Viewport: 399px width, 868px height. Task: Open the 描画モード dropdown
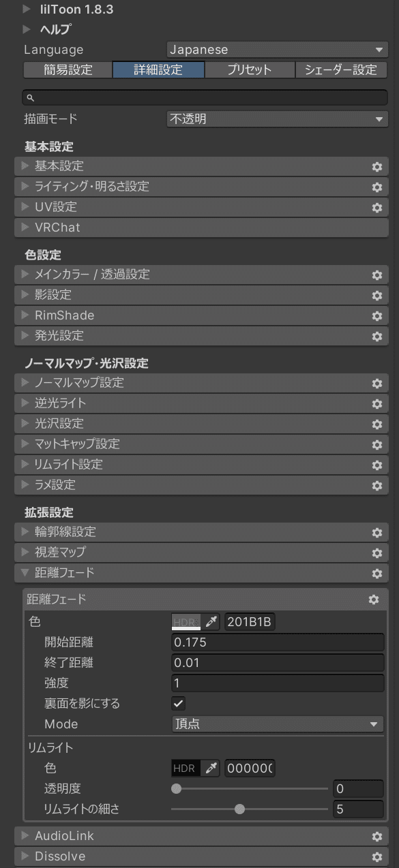(x=277, y=119)
